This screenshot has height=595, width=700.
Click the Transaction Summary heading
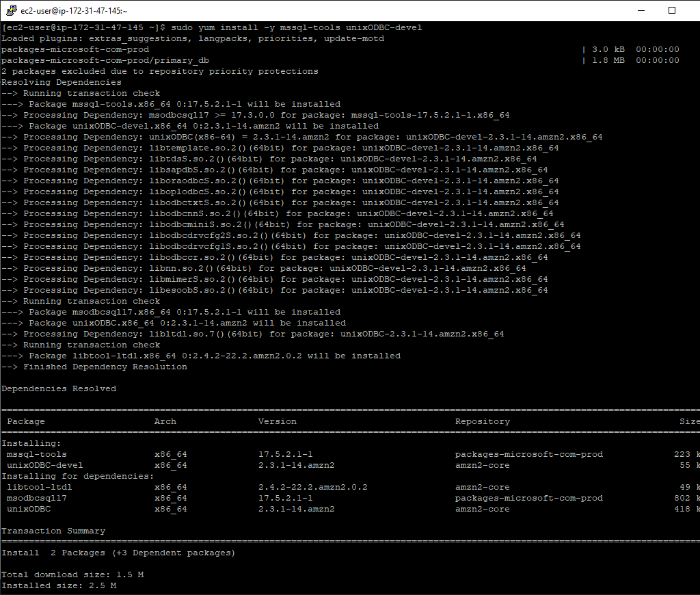(x=53, y=531)
